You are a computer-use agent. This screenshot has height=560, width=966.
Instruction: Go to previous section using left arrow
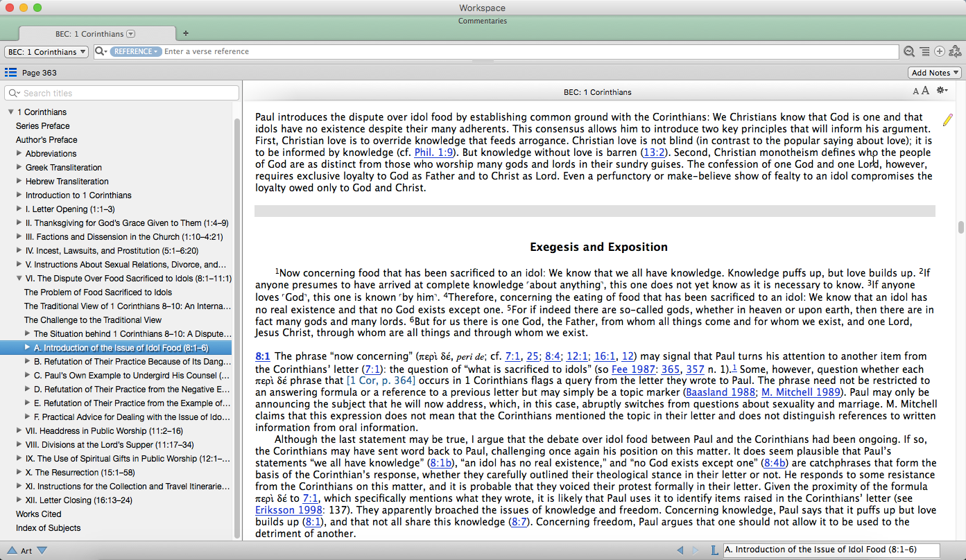tap(680, 550)
